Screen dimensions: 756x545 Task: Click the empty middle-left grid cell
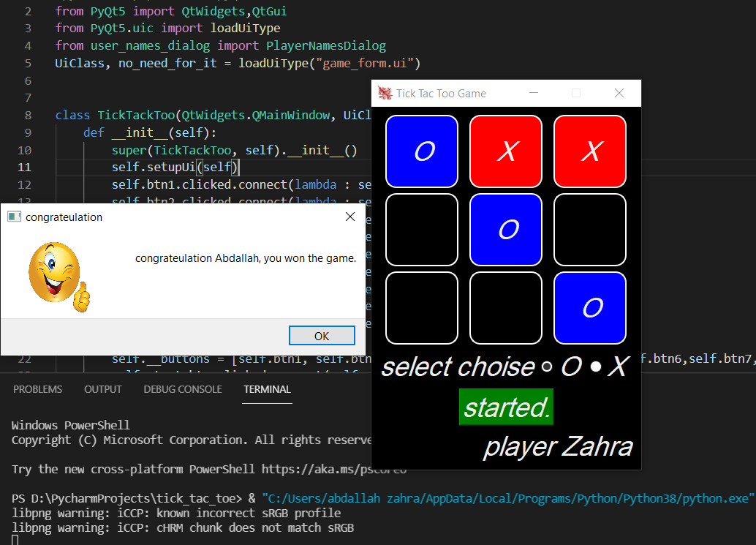tap(422, 230)
